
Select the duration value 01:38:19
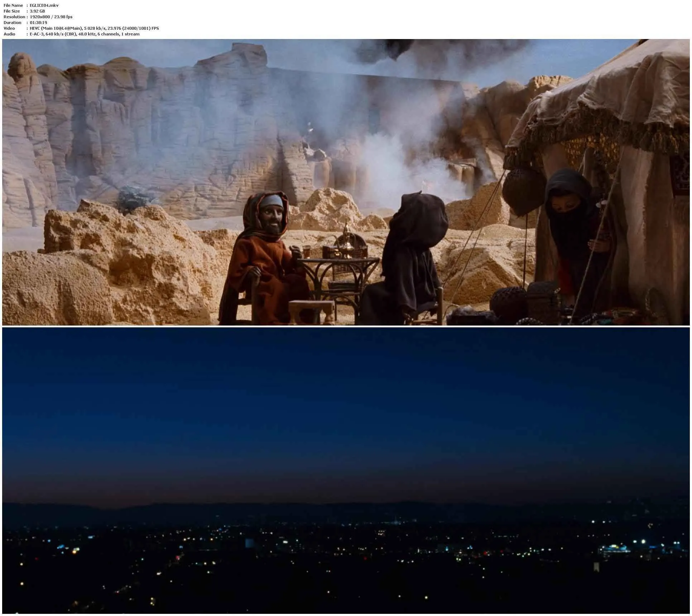tap(38, 23)
